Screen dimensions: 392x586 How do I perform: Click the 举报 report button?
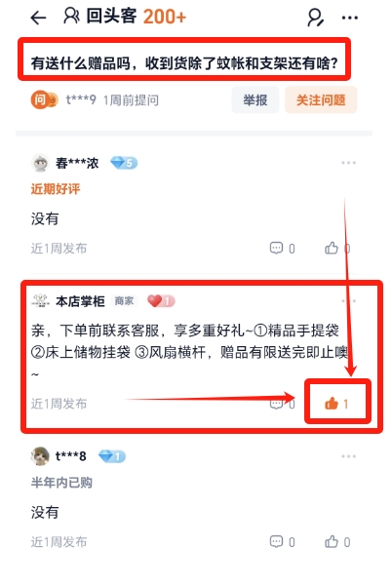pyautogui.click(x=255, y=99)
